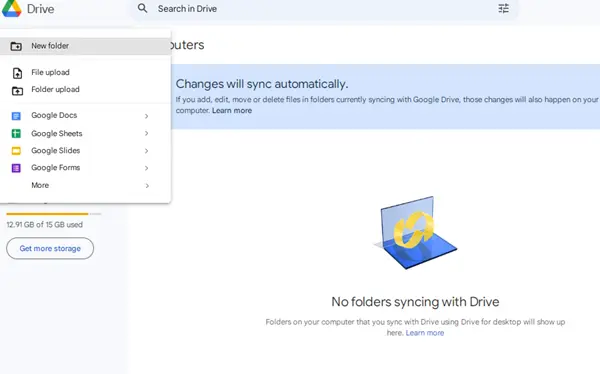Viewport: 600px width, 374px height.
Task: Click the search magnifier icon
Action: click(x=142, y=8)
